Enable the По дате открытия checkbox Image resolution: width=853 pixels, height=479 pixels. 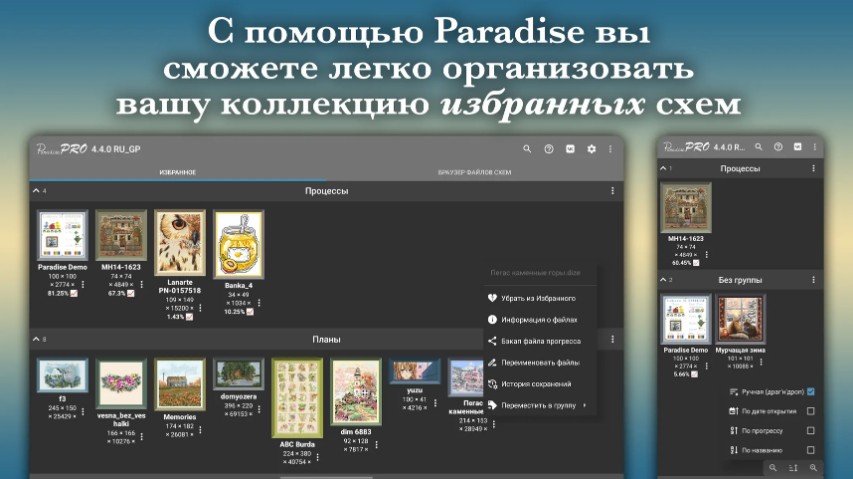coord(810,411)
